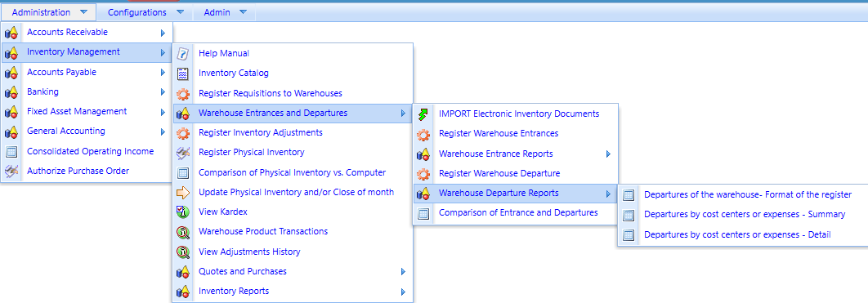This screenshot has height=303, width=868.
Task: Click the Warehouse Product Transactions magnifier icon
Action: tap(183, 232)
